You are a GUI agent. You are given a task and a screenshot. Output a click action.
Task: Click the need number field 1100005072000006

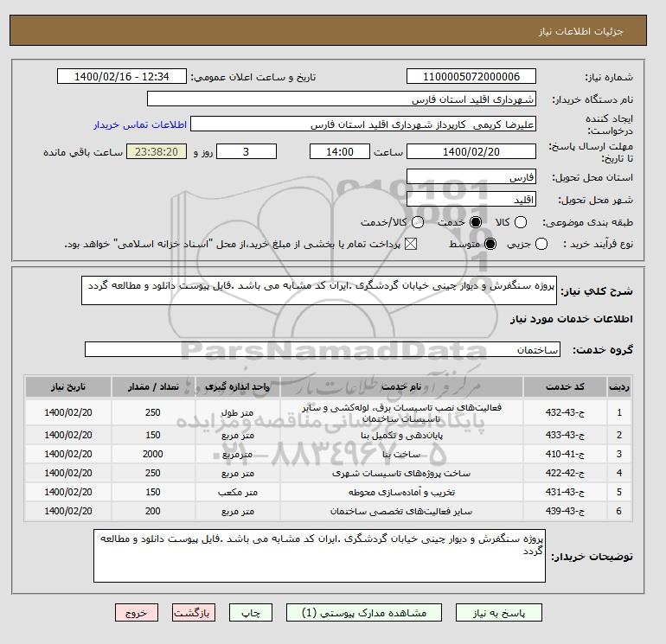471,76
